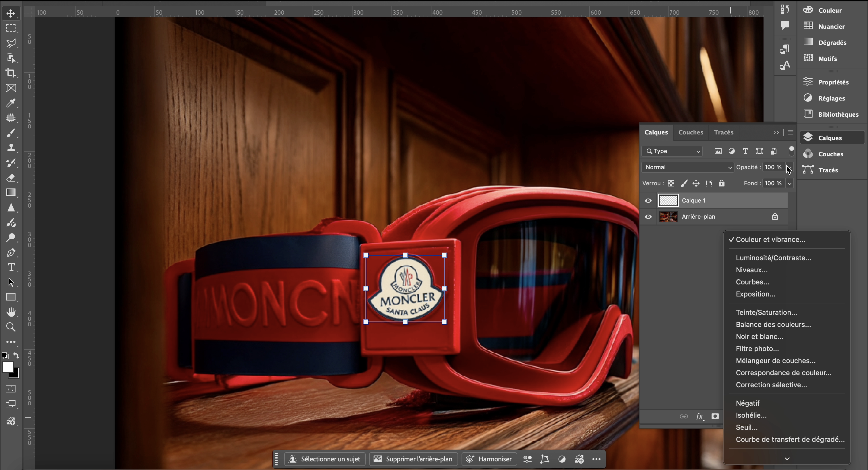Expand the Fond percentage dropdown arrow

click(x=789, y=183)
